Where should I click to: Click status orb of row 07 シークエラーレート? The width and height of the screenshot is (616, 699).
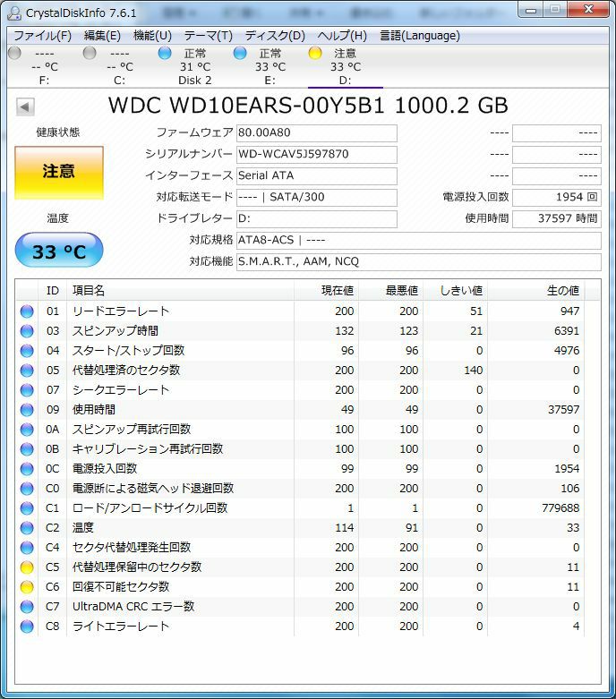tap(27, 390)
